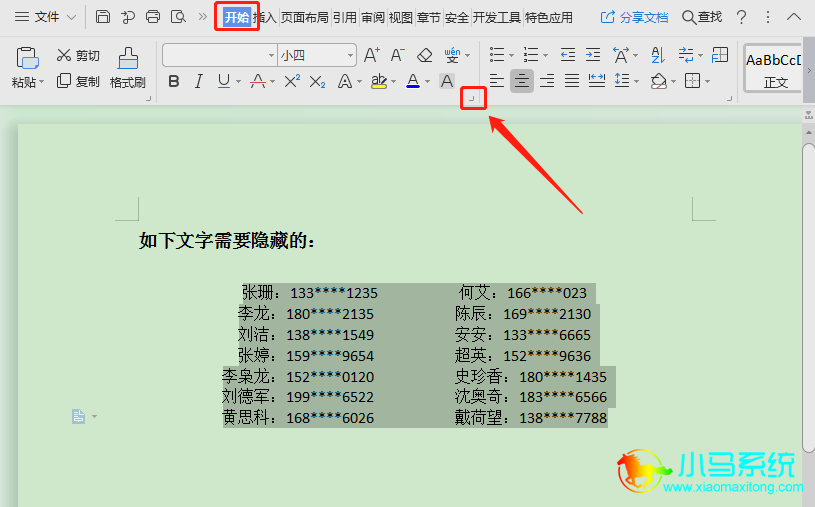Viewport: 815px width, 507px height.
Task: Expand more quick access tools chevron
Action: [x=203, y=17]
